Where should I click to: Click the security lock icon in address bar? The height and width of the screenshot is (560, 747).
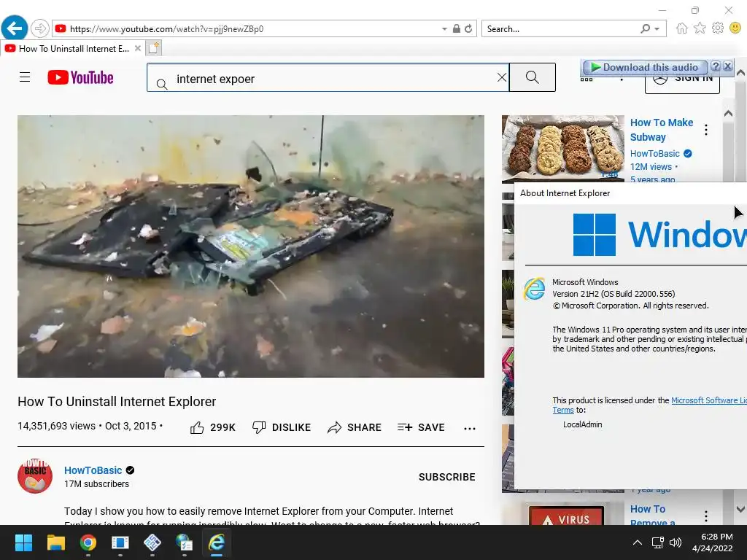click(x=457, y=28)
